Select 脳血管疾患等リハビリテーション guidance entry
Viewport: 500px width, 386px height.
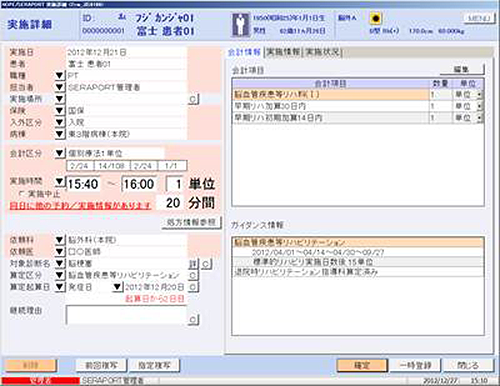(358, 242)
